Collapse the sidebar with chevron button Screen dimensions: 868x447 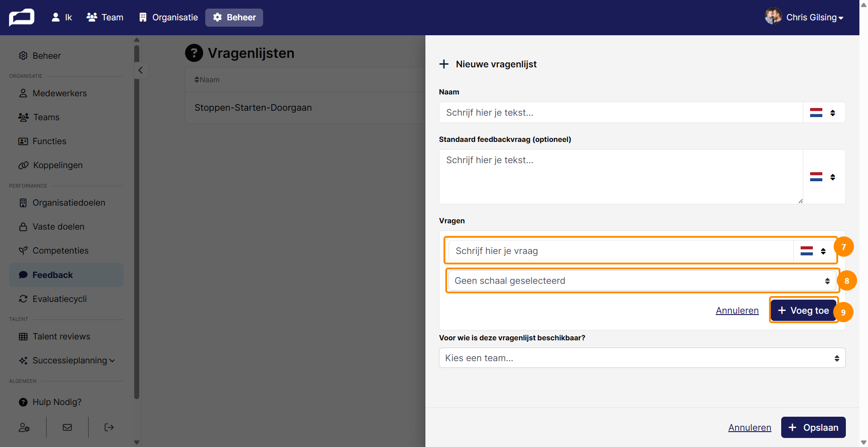click(141, 70)
